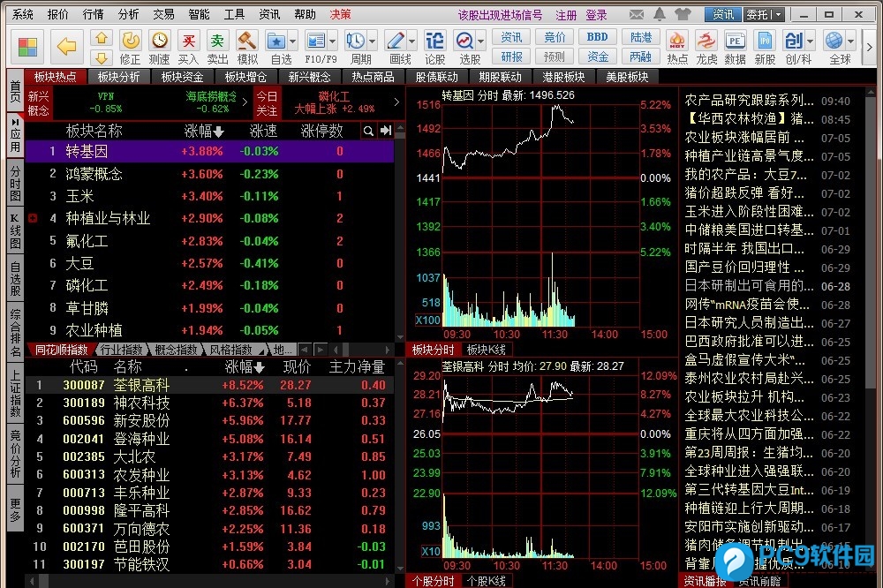Click the back arrow toolbar icon
The width and height of the screenshot is (883, 588).
coord(66,46)
